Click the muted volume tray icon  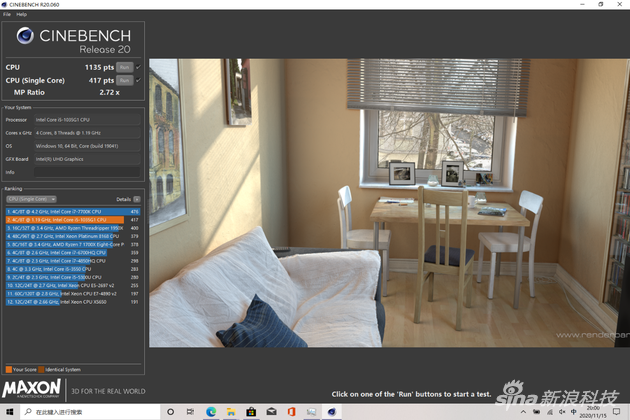coord(562,412)
